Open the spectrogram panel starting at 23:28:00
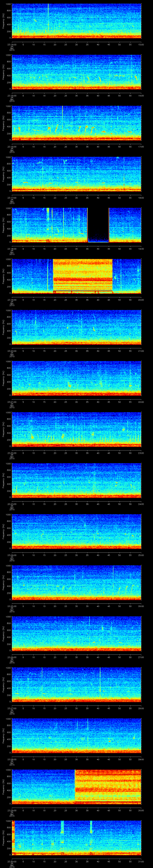The image size is (153, 868). [77, 736]
